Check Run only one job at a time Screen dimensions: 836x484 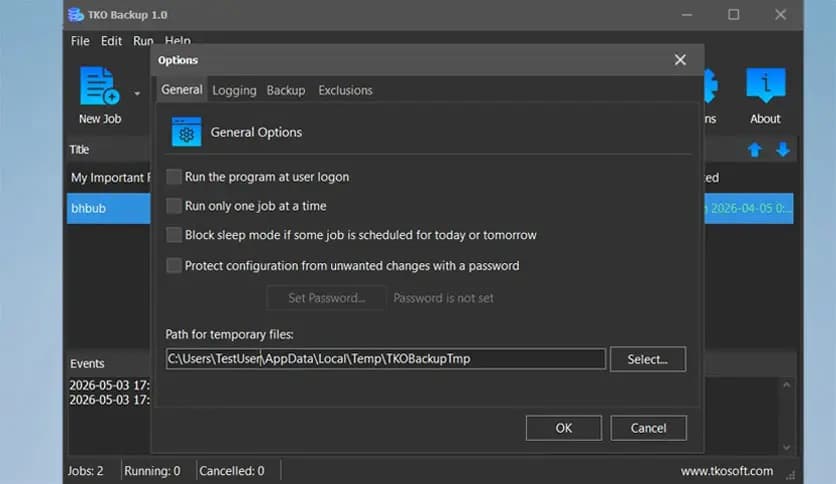tap(174, 206)
